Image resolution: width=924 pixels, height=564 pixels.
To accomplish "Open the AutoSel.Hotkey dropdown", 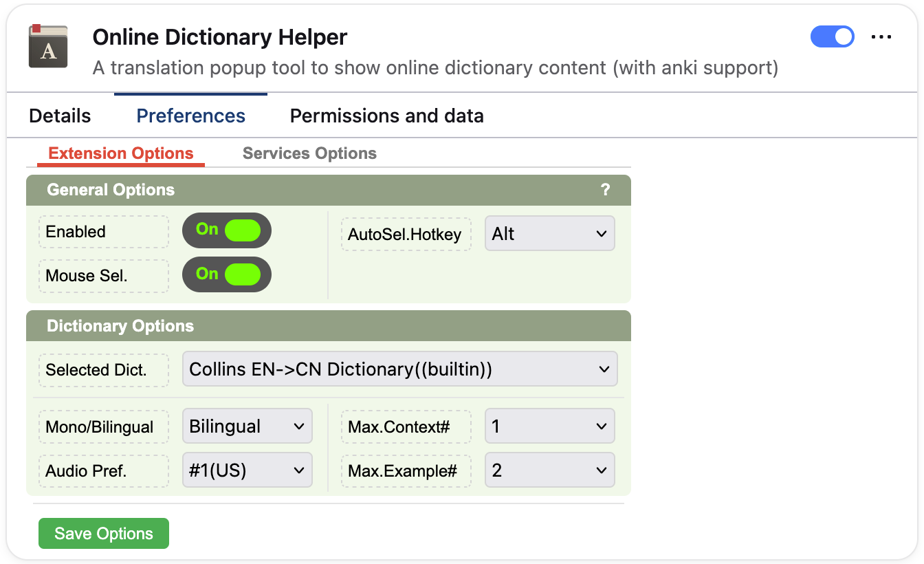I will click(x=550, y=234).
